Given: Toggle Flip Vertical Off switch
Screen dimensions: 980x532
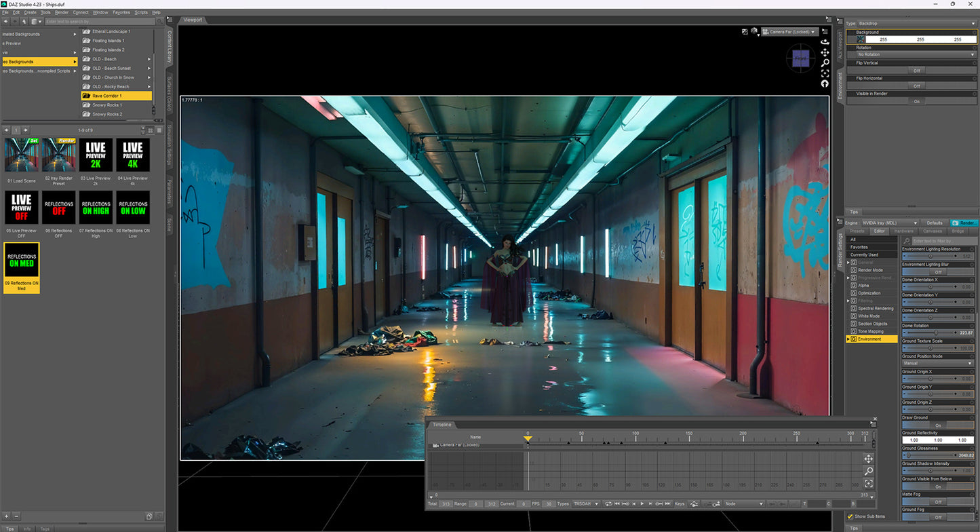Looking at the screenshot, I should (916, 71).
